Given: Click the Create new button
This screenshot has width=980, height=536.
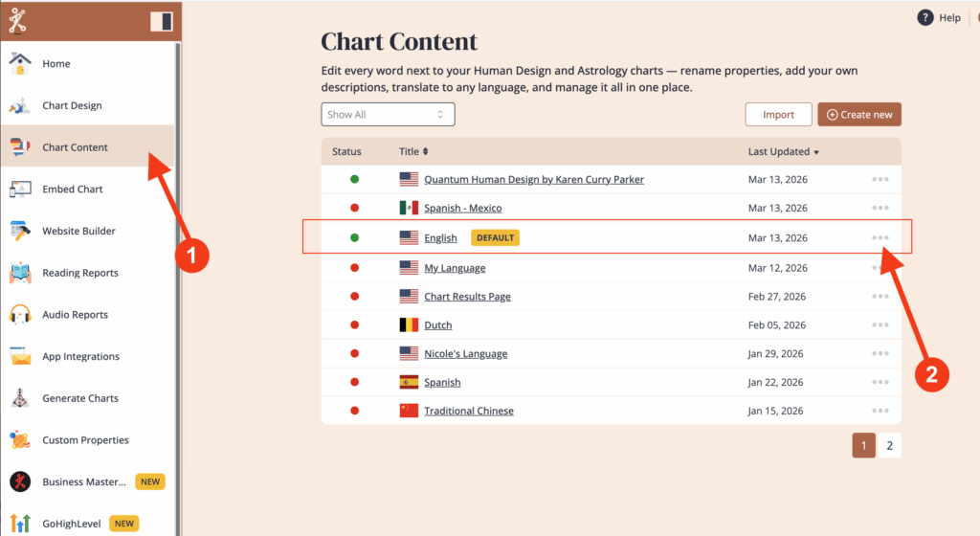Looking at the screenshot, I should (858, 115).
